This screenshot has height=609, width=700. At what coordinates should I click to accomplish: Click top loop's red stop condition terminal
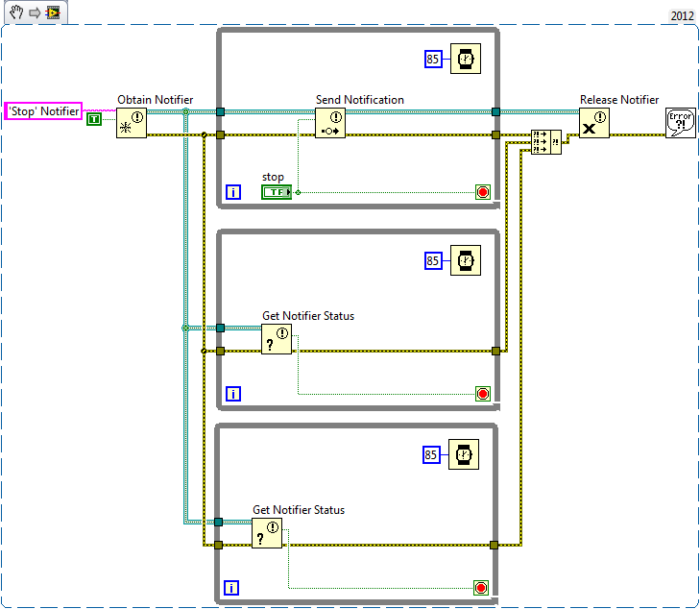point(482,192)
